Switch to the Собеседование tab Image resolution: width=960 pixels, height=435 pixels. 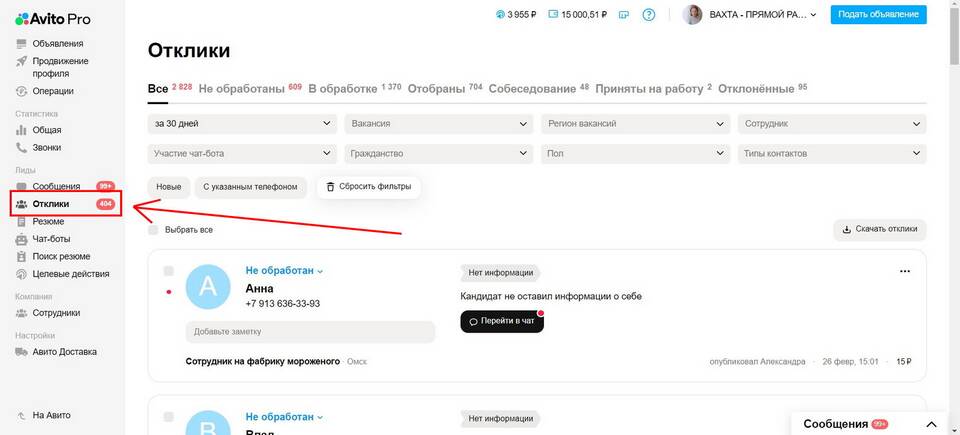532,89
